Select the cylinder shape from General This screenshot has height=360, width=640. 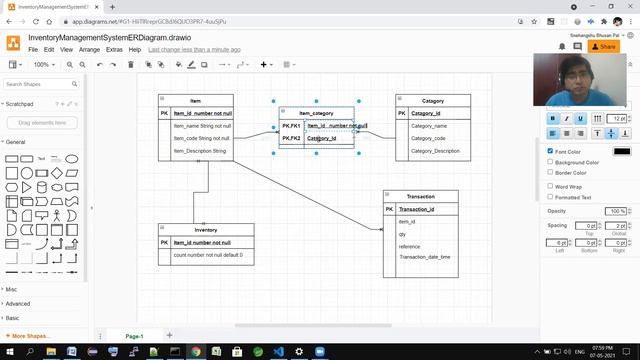[x=42, y=187]
